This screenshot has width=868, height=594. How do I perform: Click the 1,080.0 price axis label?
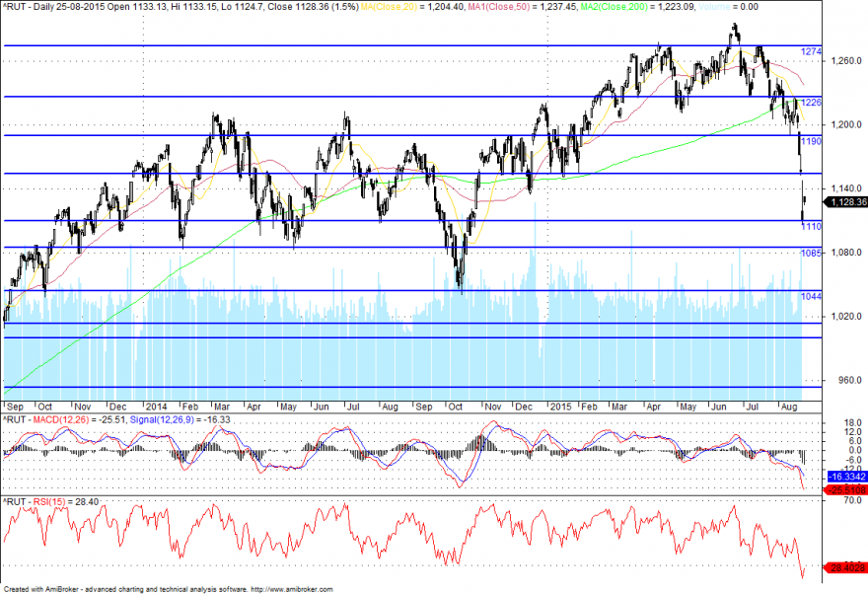click(x=846, y=253)
